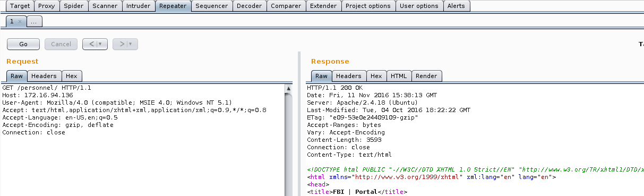This screenshot has width=644, height=196.
Task: Click the Last-Modified header line
Action: pyautogui.click(x=389, y=110)
